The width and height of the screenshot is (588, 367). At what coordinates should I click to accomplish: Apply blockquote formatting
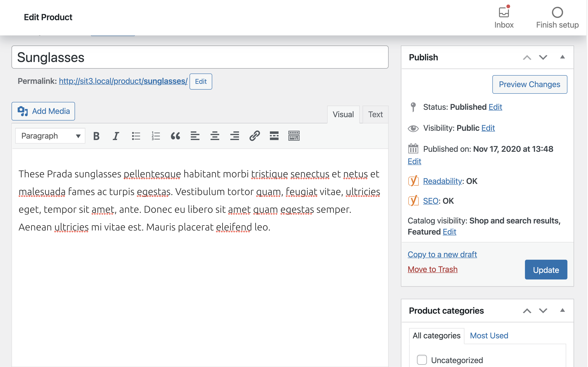tap(176, 136)
